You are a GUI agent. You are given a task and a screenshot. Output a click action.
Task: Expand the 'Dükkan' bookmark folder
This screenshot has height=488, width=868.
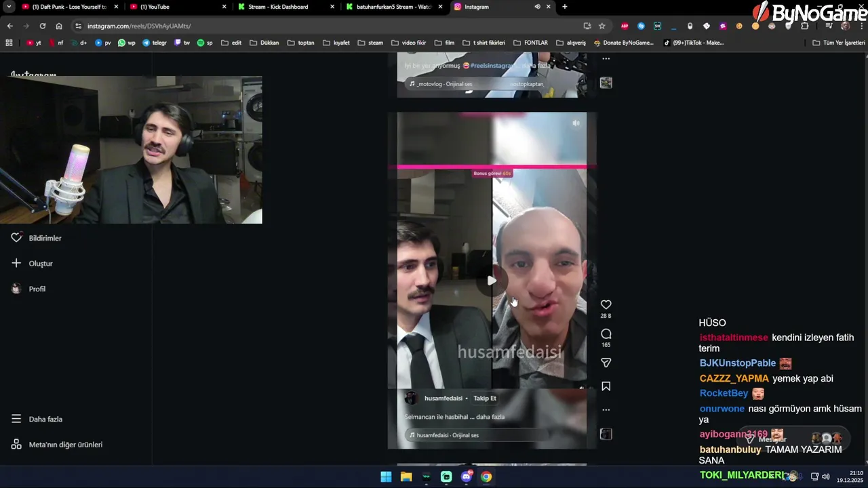[264, 43]
